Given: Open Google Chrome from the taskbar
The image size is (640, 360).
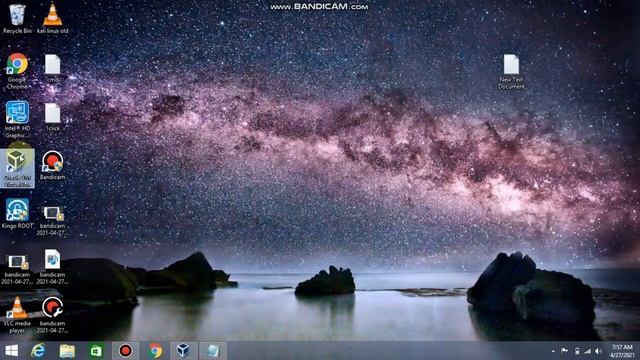Looking at the screenshot, I should coord(155,351).
